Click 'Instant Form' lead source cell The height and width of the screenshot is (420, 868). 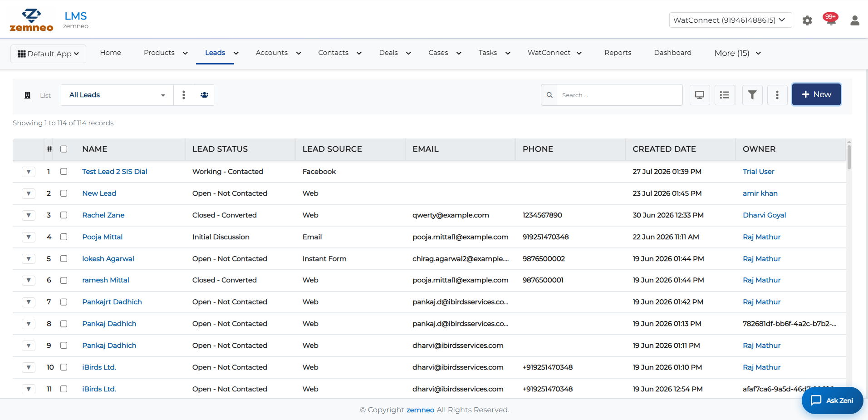pos(324,259)
